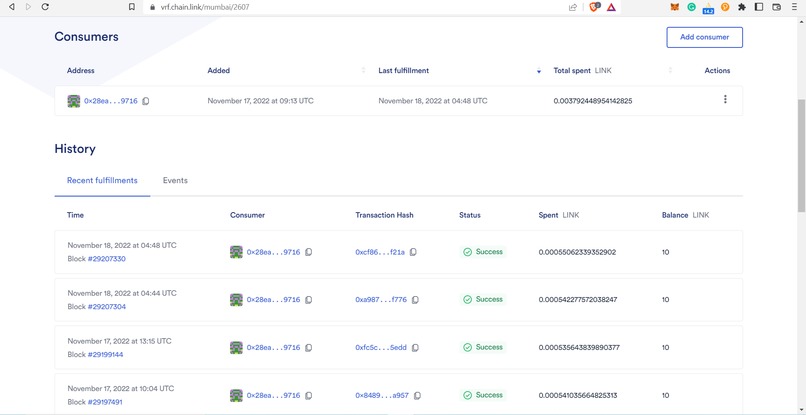Open block #29197491 link
The height and width of the screenshot is (415, 806).
point(105,402)
